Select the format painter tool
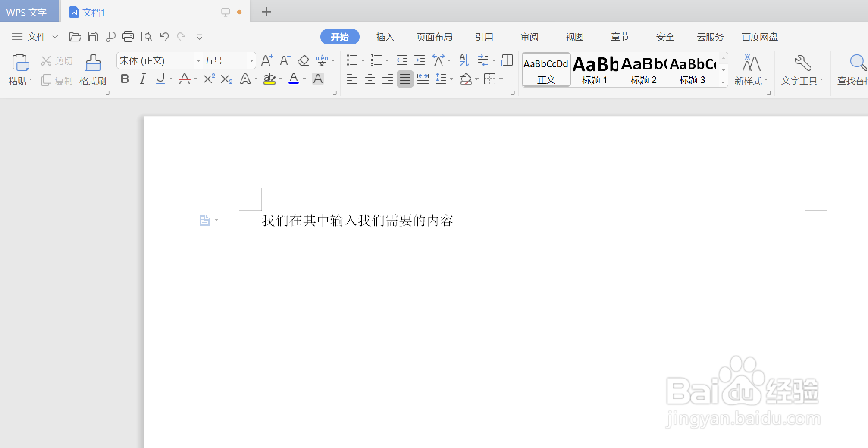This screenshot has width=868, height=448. coord(93,69)
